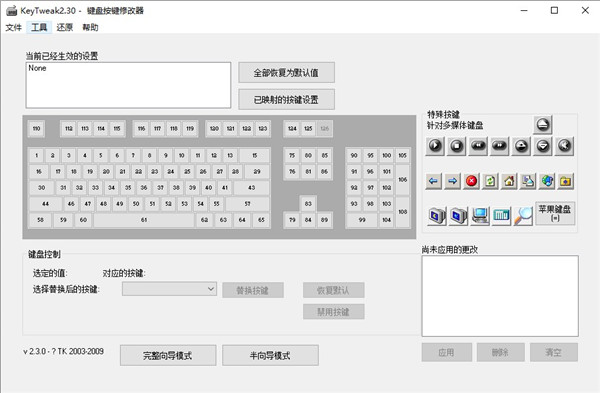Image resolution: width=600 pixels, height=393 pixels.
Task: Open the 工具 menu
Action: [39, 27]
